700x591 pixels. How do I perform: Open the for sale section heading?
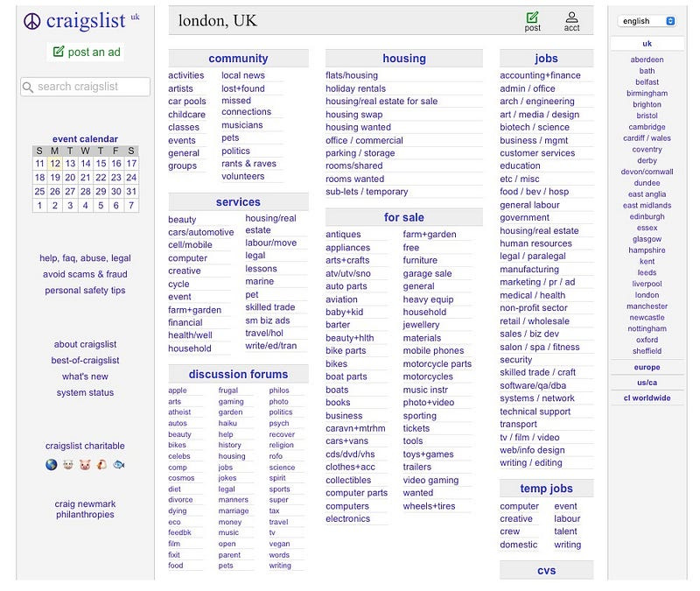point(404,217)
